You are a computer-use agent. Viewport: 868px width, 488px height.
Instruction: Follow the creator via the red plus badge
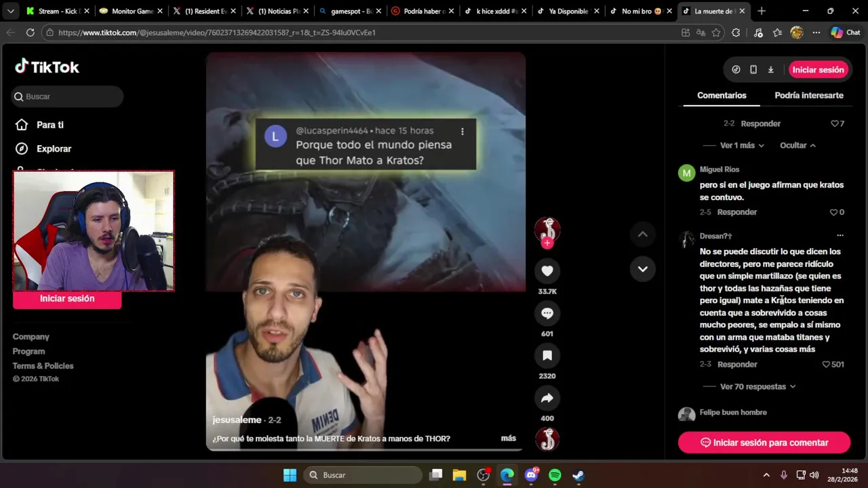(x=547, y=243)
